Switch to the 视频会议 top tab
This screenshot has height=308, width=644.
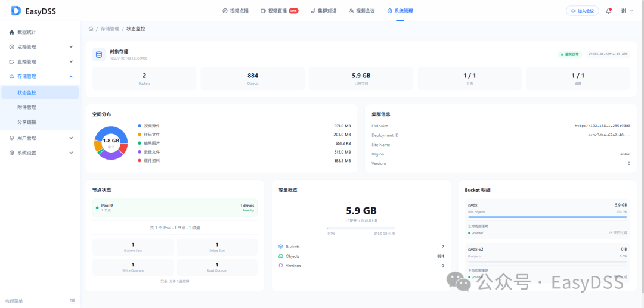362,11
